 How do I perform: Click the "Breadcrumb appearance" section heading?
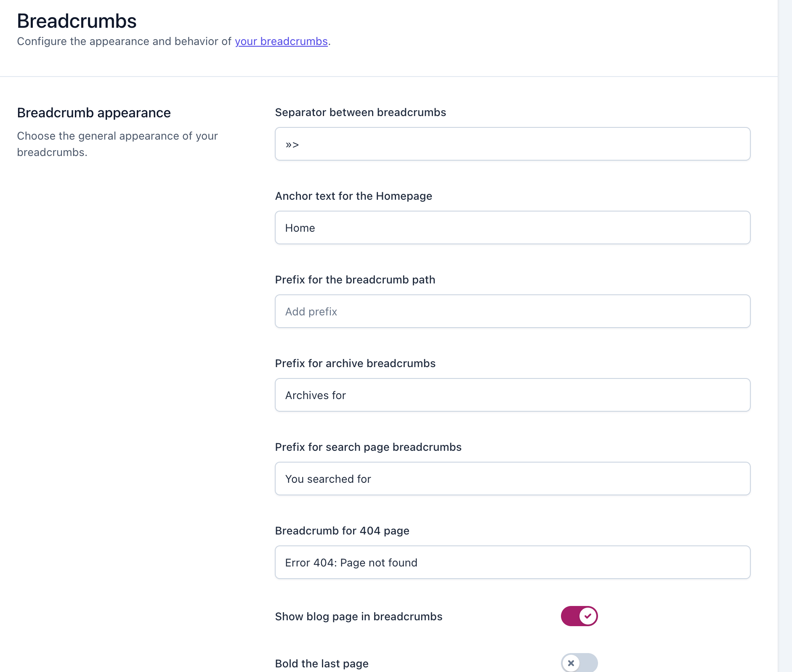(x=93, y=112)
